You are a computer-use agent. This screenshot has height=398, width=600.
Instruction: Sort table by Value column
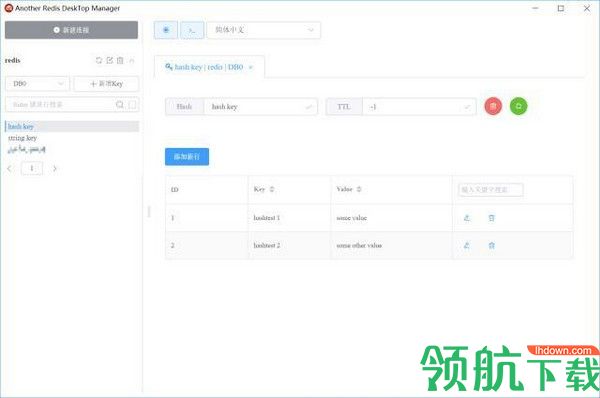pyautogui.click(x=359, y=189)
